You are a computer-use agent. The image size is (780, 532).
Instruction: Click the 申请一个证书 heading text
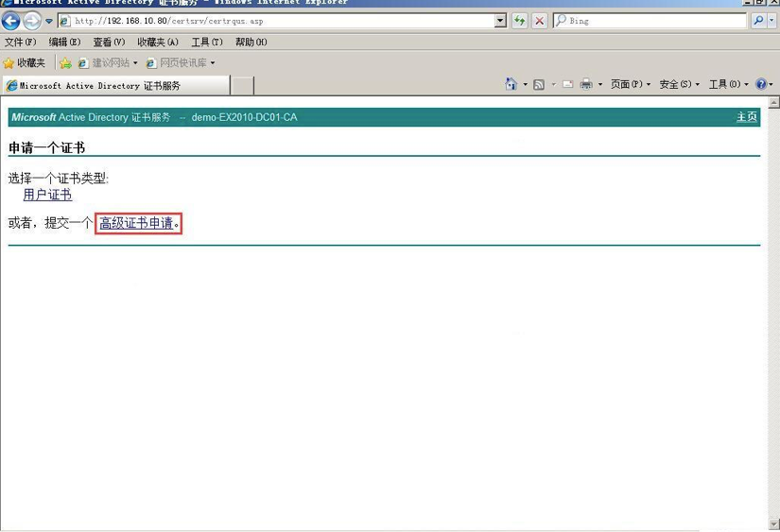(x=46, y=147)
